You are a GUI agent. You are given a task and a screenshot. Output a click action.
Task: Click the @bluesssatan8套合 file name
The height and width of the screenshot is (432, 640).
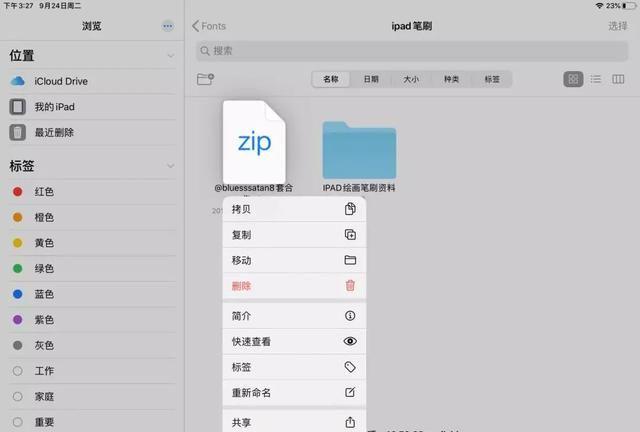click(x=254, y=188)
